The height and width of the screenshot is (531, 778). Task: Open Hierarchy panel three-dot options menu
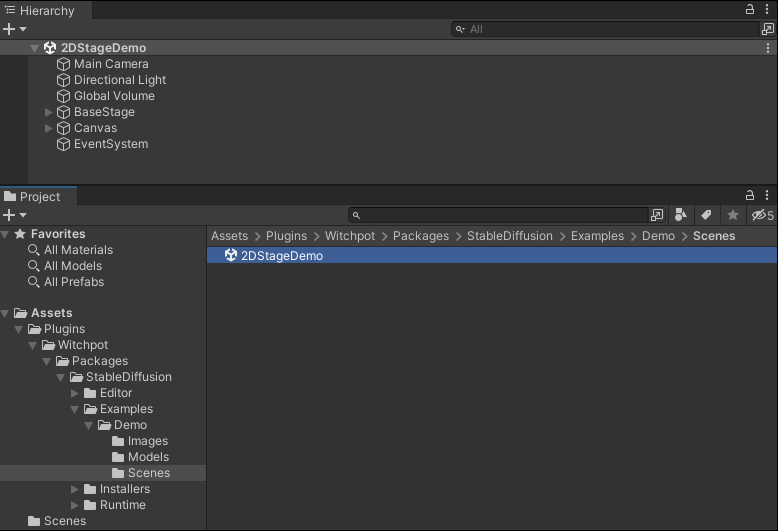[x=767, y=9]
